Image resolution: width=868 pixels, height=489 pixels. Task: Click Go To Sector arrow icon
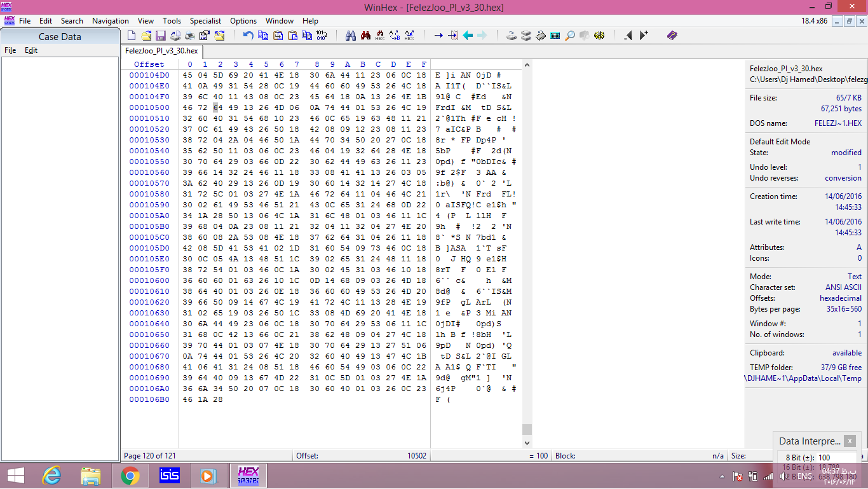(x=454, y=36)
